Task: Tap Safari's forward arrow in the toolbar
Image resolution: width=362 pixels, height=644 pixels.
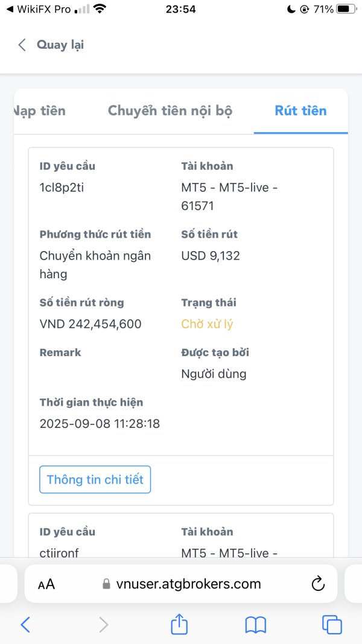Action: [104, 625]
